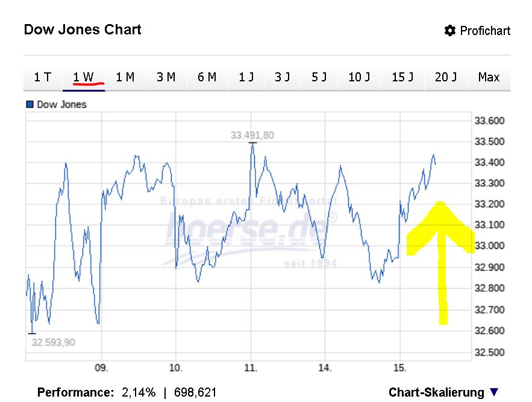The image size is (532, 402).
Task: Switch to the 1 M tab
Action: pyautogui.click(x=125, y=77)
